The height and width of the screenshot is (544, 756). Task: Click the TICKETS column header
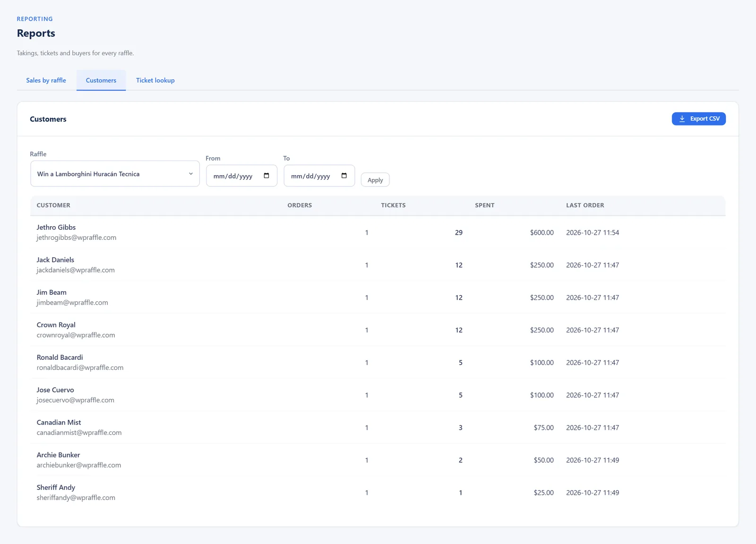click(x=393, y=205)
